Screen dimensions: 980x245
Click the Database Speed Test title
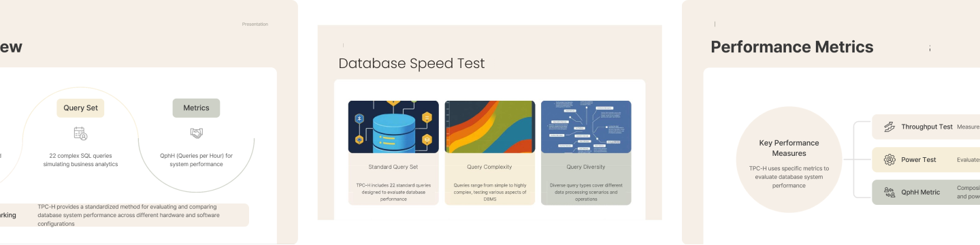pos(412,64)
